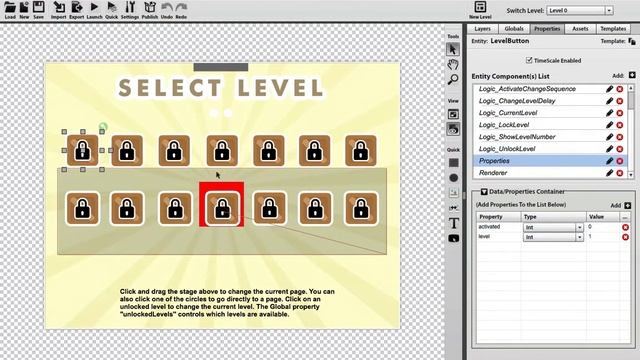Click the SELECT LEVEL title on the stage
Image resolution: width=640 pixels, height=360 pixels.
tap(220, 88)
